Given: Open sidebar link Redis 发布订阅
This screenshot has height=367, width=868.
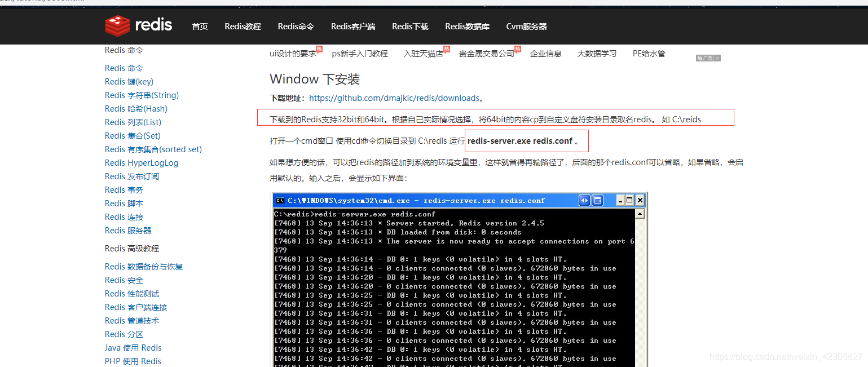Looking at the screenshot, I should 132,176.
